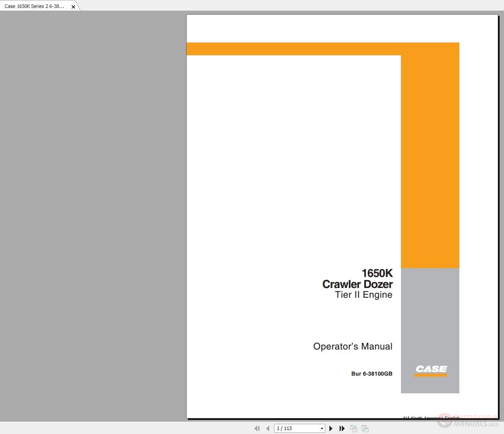The height and width of the screenshot is (434, 504).
Task: Click the Operator's Manual text
Action: click(353, 346)
